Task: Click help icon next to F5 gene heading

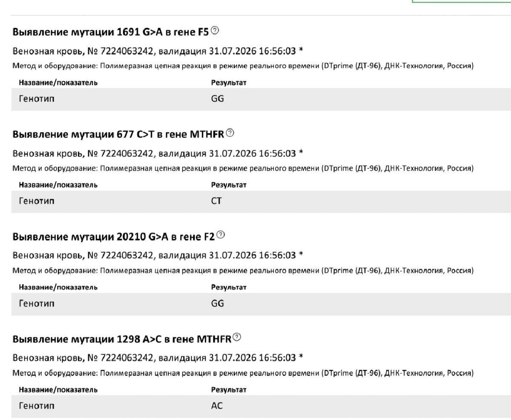Action: [215, 31]
